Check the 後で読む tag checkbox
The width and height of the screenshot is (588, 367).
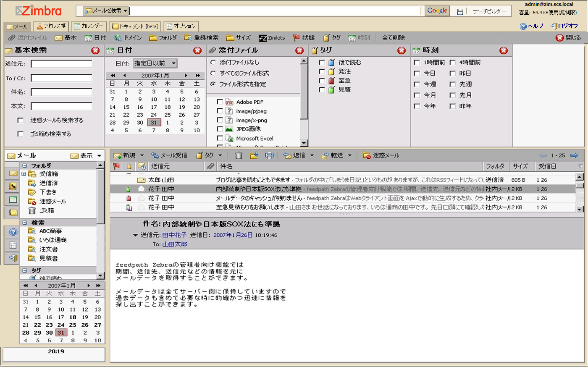(x=322, y=62)
